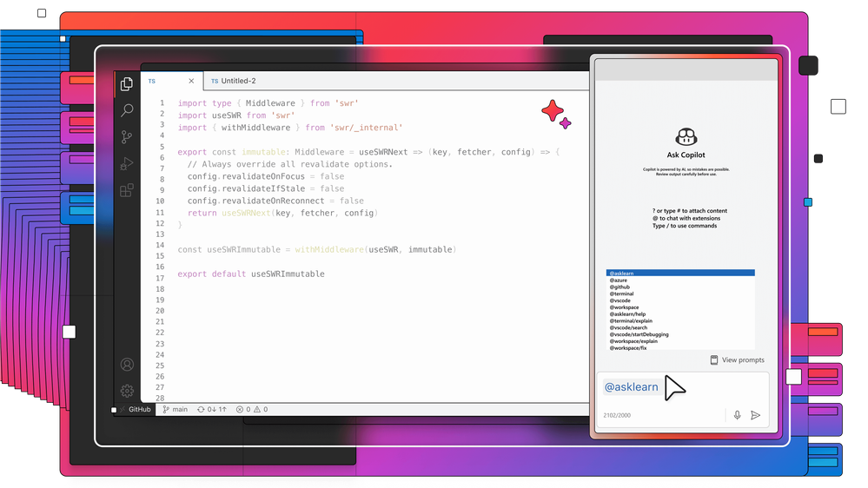Click the 'Always override all revalidate options' comment
This screenshot has width=868, height=488.
point(290,164)
